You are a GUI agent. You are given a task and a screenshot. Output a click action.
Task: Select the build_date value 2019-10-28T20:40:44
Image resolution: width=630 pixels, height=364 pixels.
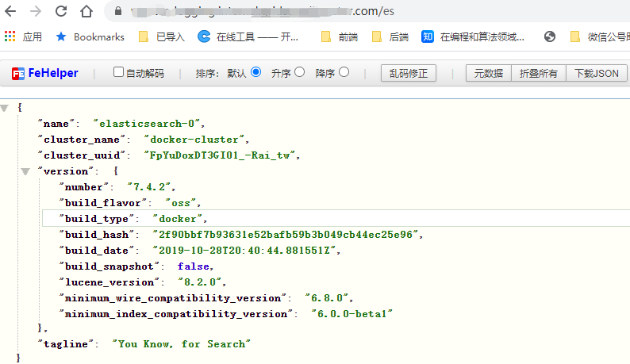coord(244,251)
